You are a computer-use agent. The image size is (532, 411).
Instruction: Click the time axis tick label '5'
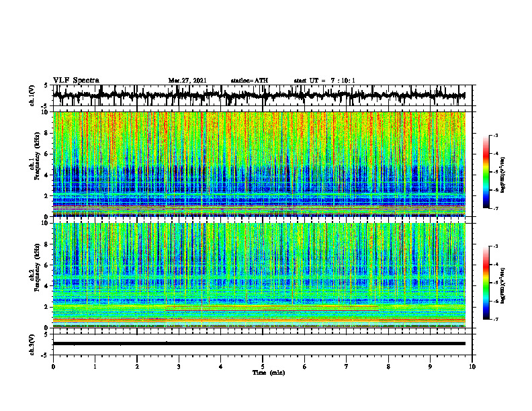tap(263, 367)
